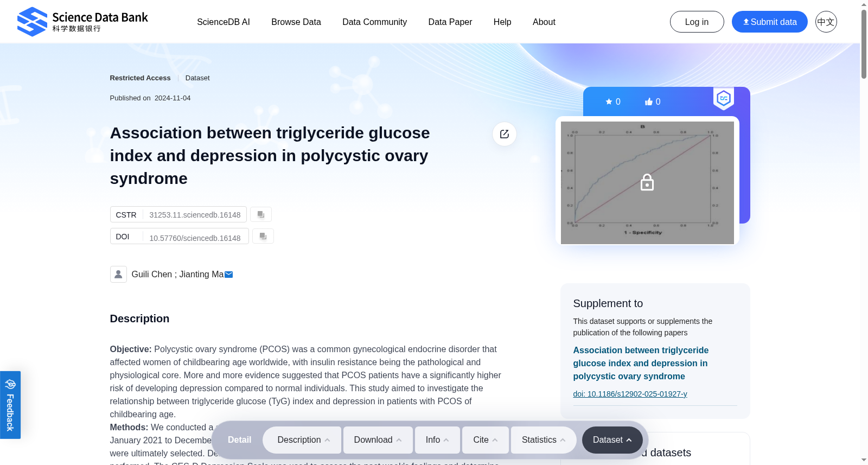
Task: Click the share icon beside the title
Action: (x=505, y=134)
